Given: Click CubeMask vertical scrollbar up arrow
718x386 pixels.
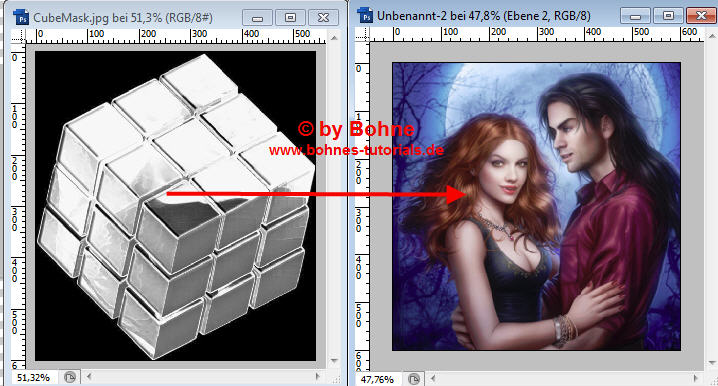Looking at the screenshot, I should click(x=334, y=38).
